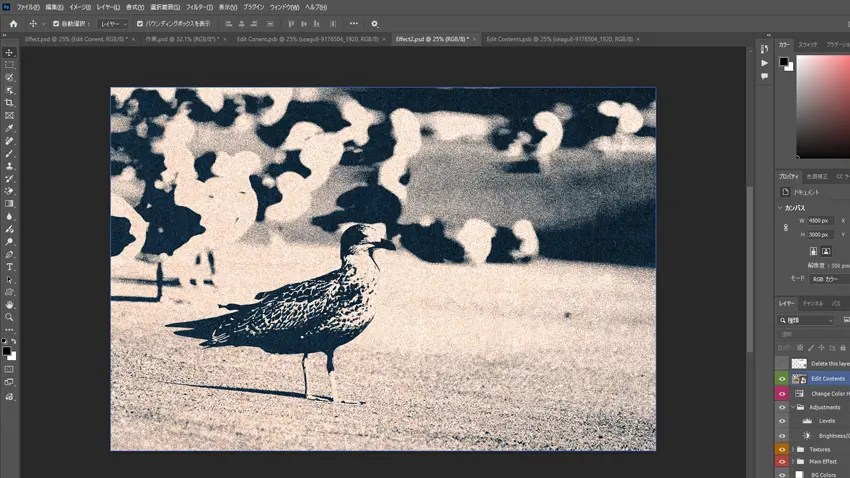Open the フィルター menu
Image resolution: width=850 pixels, height=478 pixels.
click(199, 7)
